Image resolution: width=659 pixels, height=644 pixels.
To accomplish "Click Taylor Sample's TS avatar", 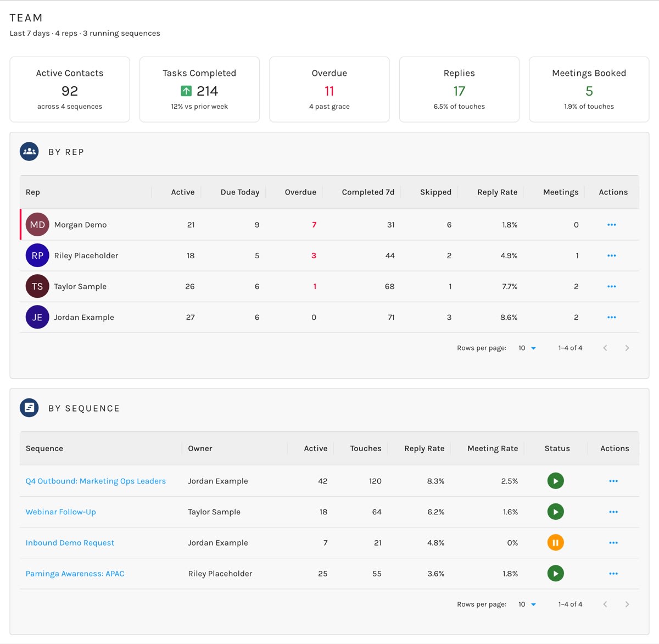I will click(37, 286).
